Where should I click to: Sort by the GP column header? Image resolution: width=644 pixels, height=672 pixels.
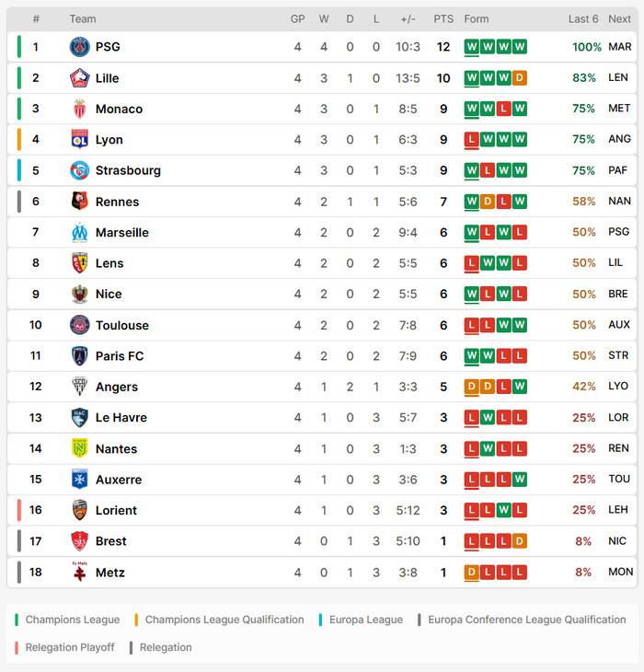point(297,18)
